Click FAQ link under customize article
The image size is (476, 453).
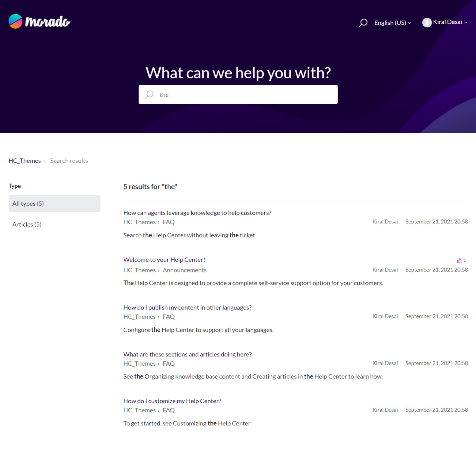coord(168,410)
